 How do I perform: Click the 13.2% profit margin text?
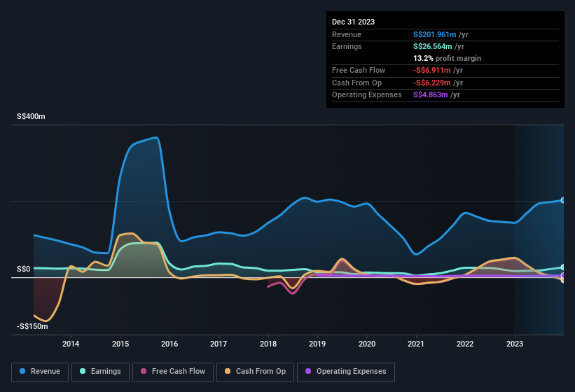tap(447, 58)
